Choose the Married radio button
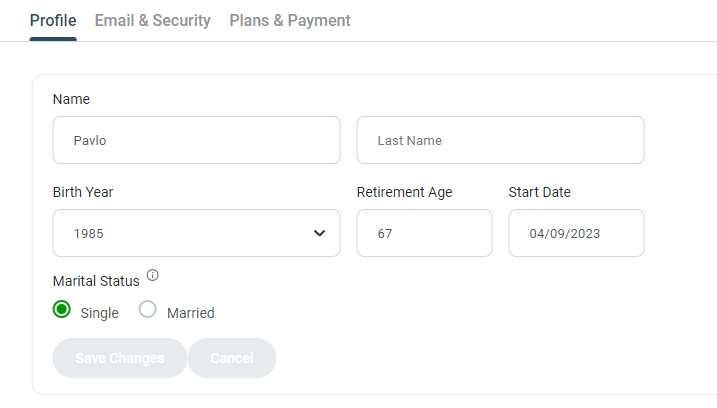 (x=148, y=310)
